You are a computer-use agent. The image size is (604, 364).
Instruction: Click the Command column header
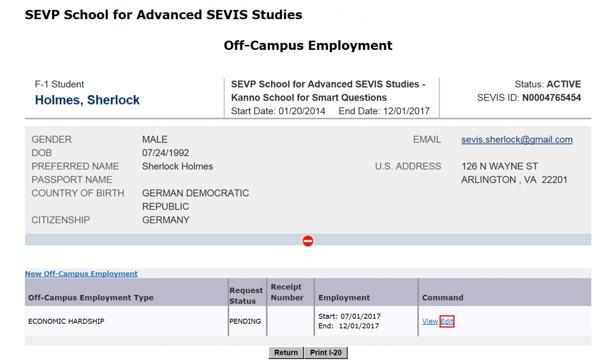442,298
